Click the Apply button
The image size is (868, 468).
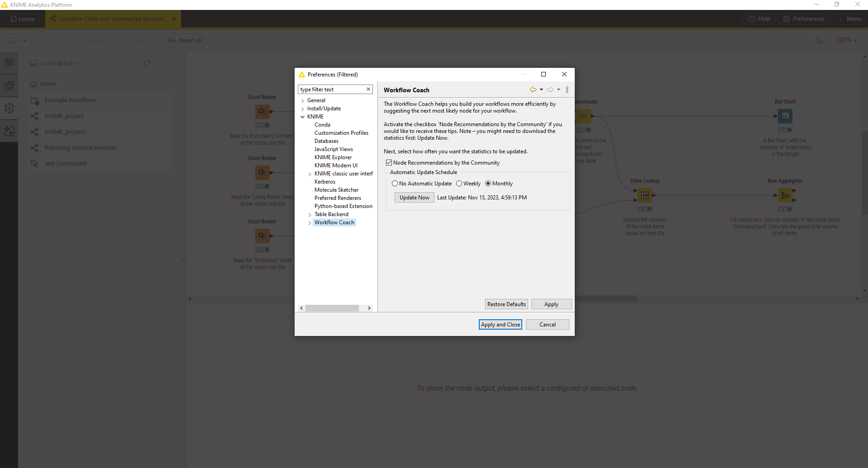(x=551, y=304)
